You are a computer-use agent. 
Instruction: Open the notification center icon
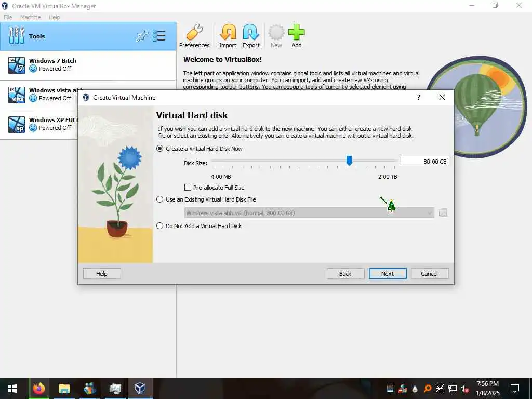515,389
